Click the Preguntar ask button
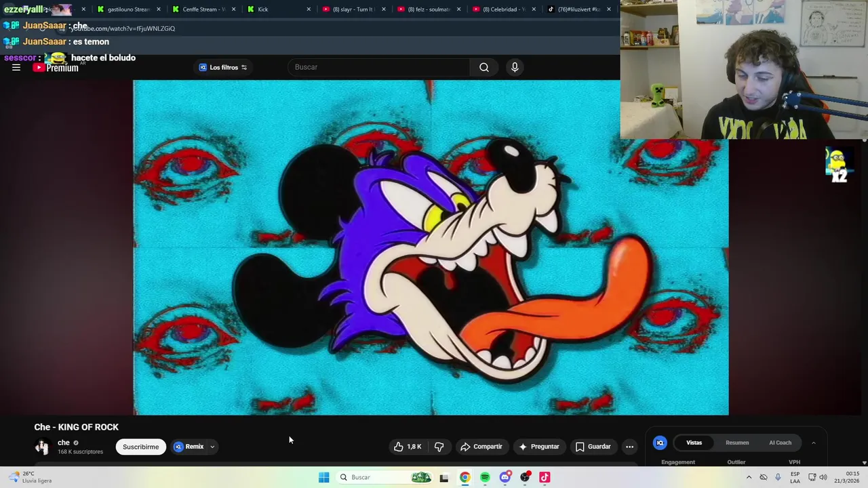The height and width of the screenshot is (488, 868). (539, 447)
